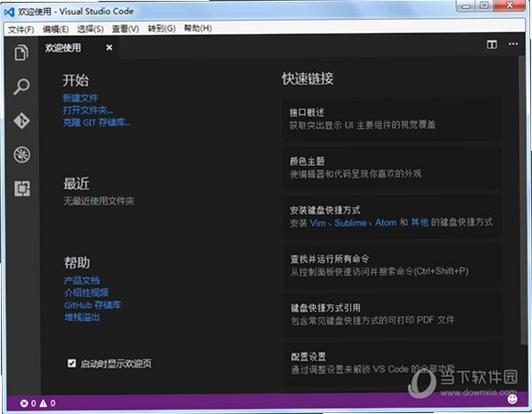Click the Atom keymap link

click(x=386, y=223)
